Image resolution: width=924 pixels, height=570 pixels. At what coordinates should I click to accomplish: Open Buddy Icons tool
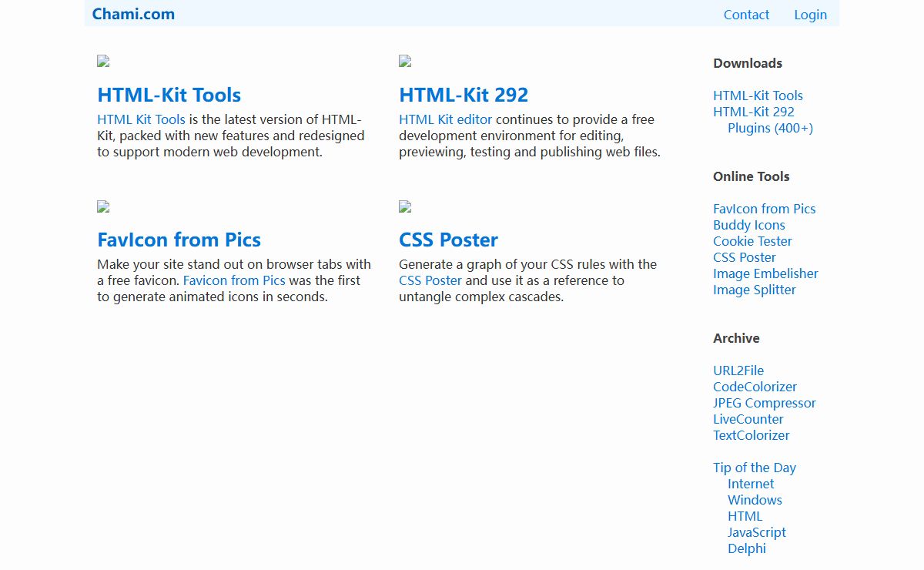coord(749,225)
